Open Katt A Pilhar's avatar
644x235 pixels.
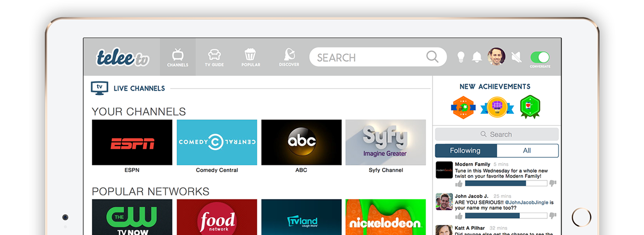444,230
